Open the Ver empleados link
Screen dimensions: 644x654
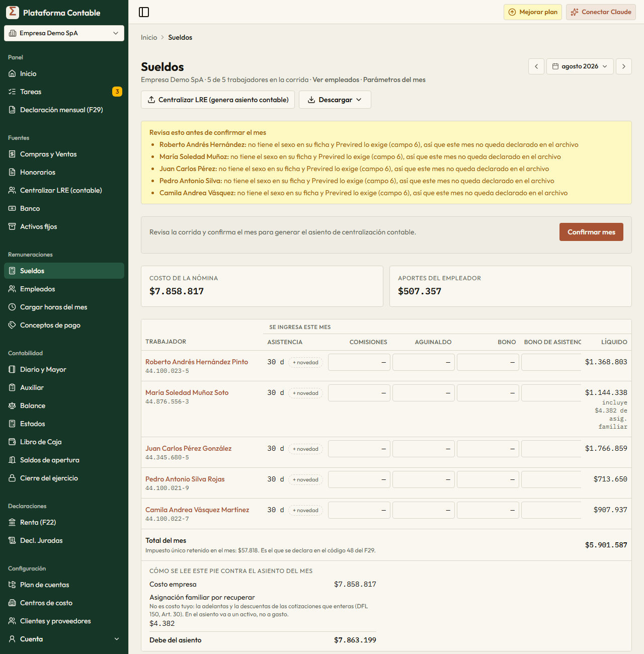coord(336,79)
